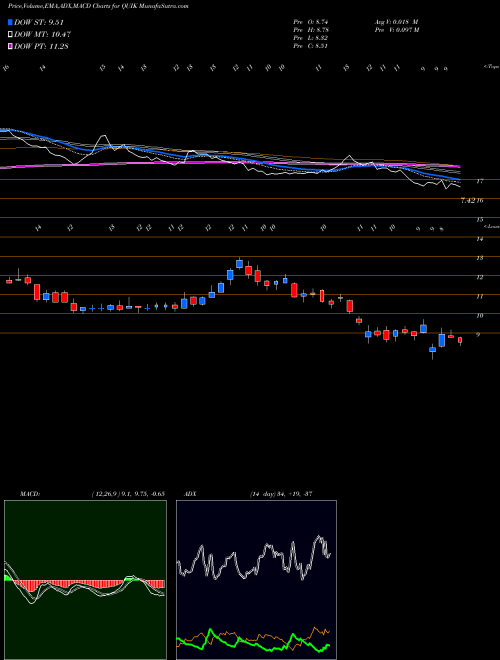Image resolution: width=500 pixels, height=660 pixels.
Task: Click the 'Pre H: 8.78' value
Action: 312,29
